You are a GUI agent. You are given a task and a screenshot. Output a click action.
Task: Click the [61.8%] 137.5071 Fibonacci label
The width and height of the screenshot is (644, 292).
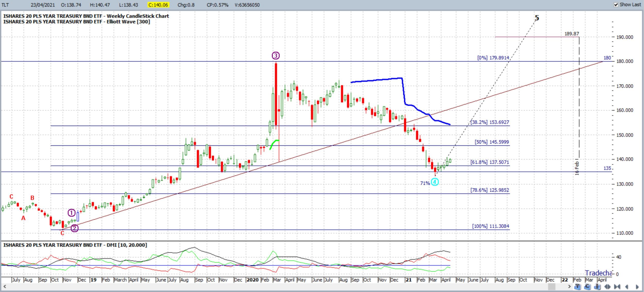click(490, 162)
